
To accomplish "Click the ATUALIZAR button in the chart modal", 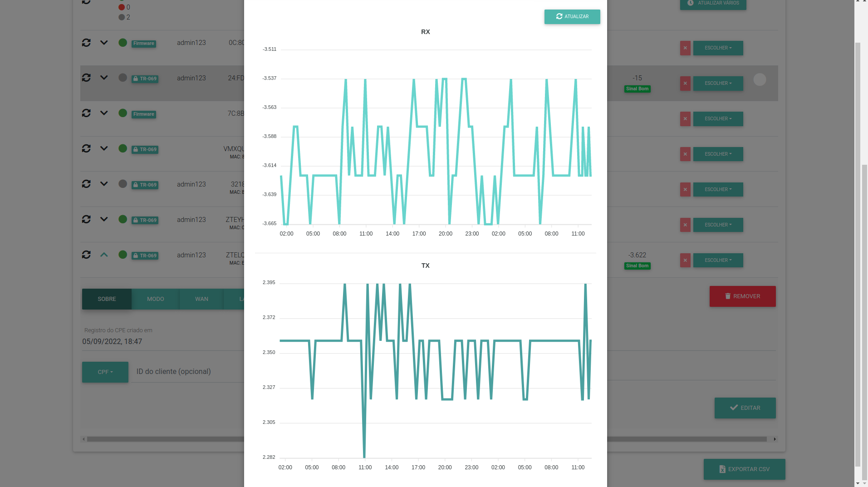I will coord(572,17).
